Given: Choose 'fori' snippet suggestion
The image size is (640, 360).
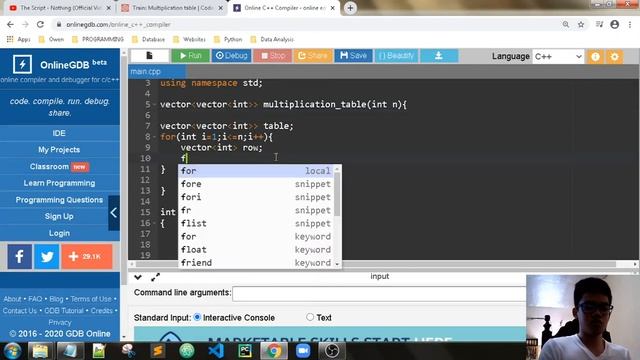Looking at the screenshot, I should 256,197.
